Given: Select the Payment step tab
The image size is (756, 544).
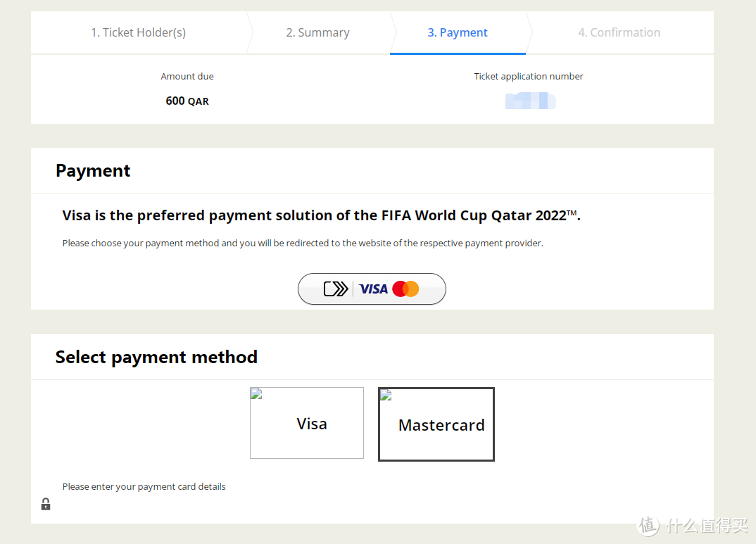Looking at the screenshot, I should (458, 32).
